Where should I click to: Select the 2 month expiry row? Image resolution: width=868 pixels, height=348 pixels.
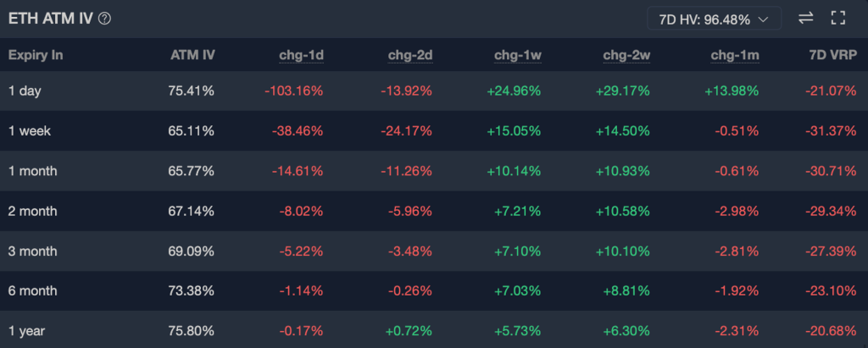32,211
